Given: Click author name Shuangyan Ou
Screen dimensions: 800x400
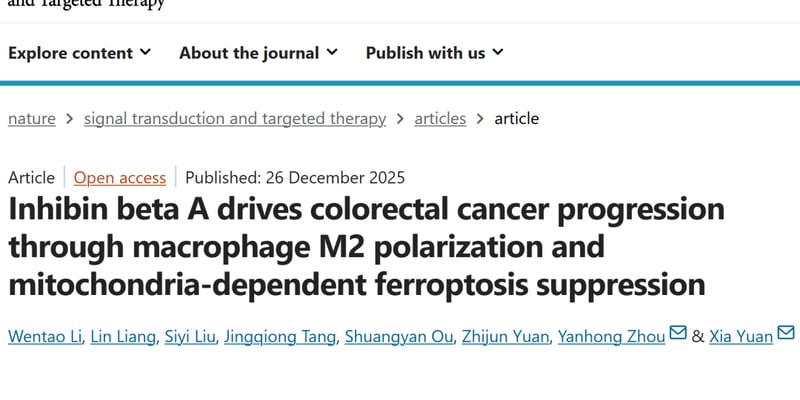Looking at the screenshot, I should 397,336.
